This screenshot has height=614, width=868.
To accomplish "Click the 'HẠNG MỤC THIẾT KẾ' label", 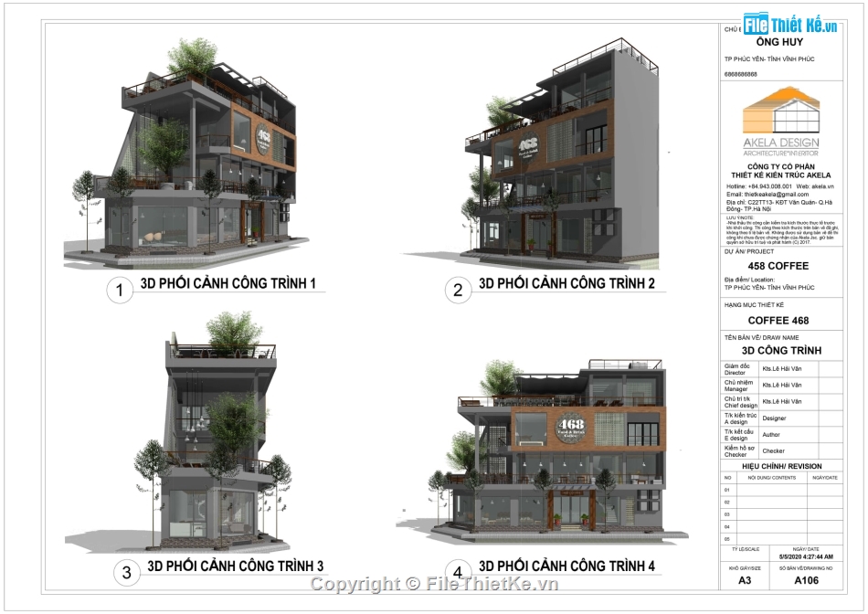I will click(754, 305).
